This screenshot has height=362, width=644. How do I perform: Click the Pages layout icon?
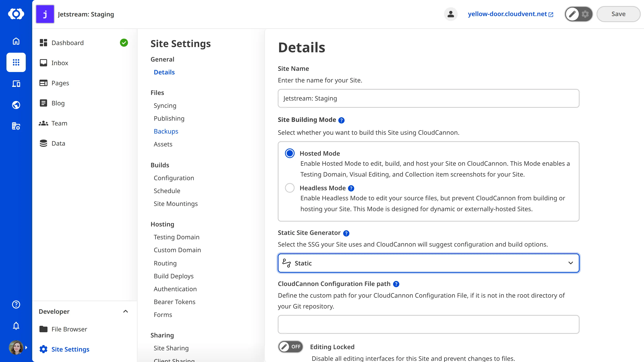[x=43, y=83]
